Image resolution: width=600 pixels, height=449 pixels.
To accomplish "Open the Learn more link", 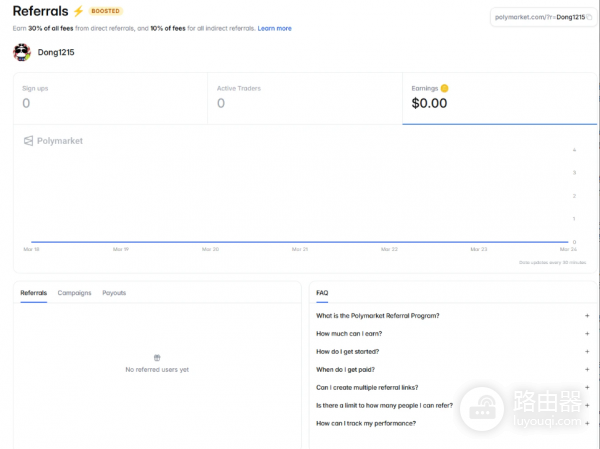I will (x=274, y=28).
